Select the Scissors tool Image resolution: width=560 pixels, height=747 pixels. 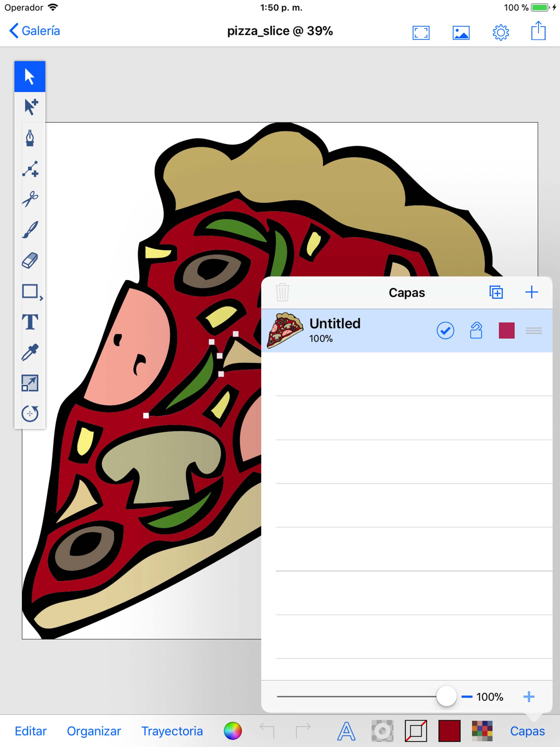click(30, 199)
